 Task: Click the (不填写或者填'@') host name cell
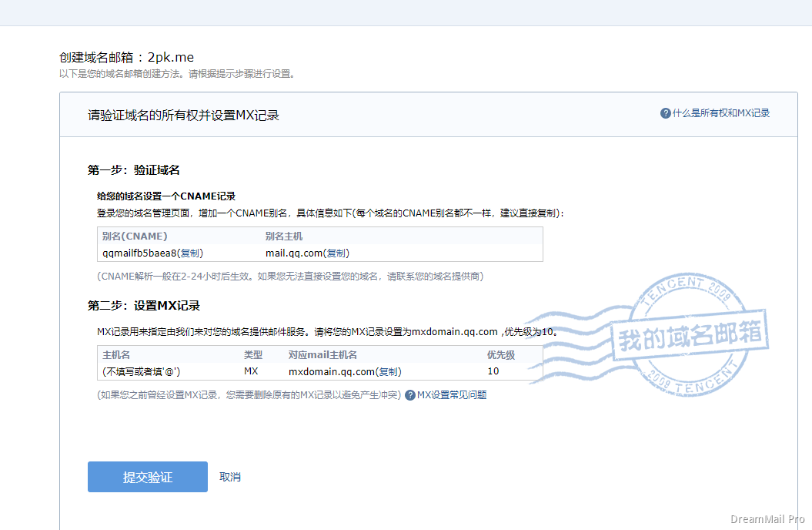[x=142, y=371]
